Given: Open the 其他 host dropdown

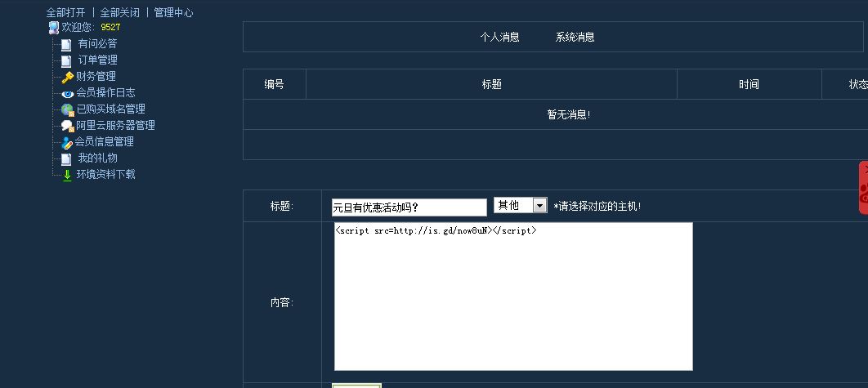Looking at the screenshot, I should coord(521,205).
